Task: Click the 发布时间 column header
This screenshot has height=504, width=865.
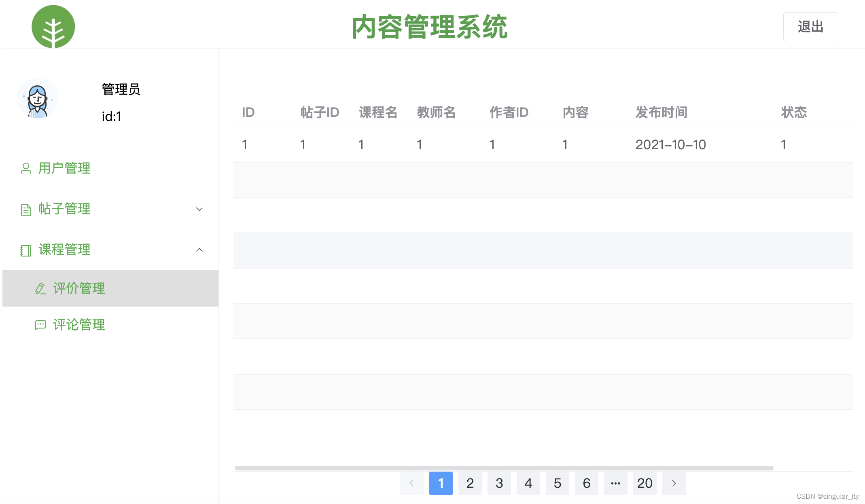Action: (x=661, y=112)
